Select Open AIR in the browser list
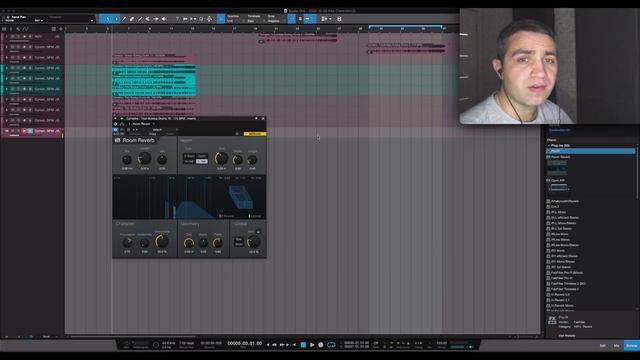The width and height of the screenshot is (640, 360). click(558, 180)
